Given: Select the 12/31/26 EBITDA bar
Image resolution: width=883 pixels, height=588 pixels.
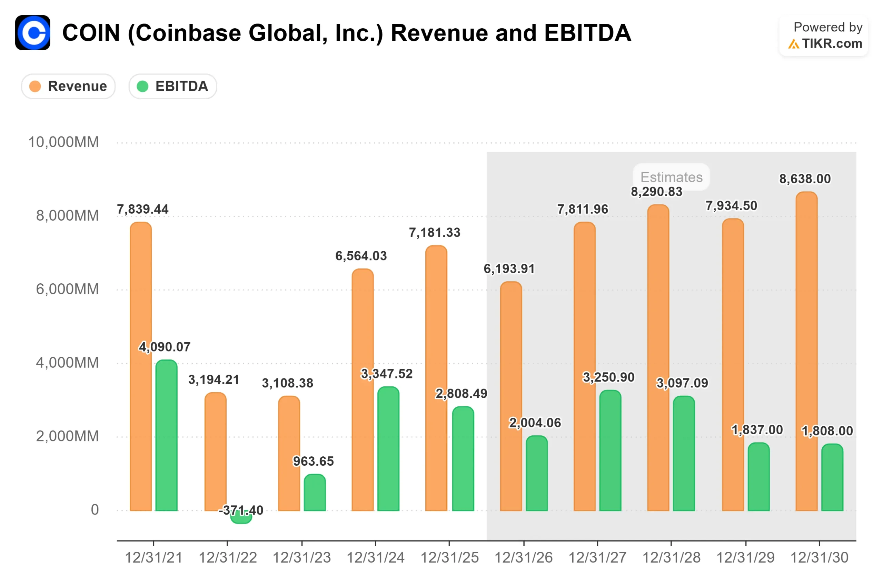Looking at the screenshot, I should (x=536, y=473).
